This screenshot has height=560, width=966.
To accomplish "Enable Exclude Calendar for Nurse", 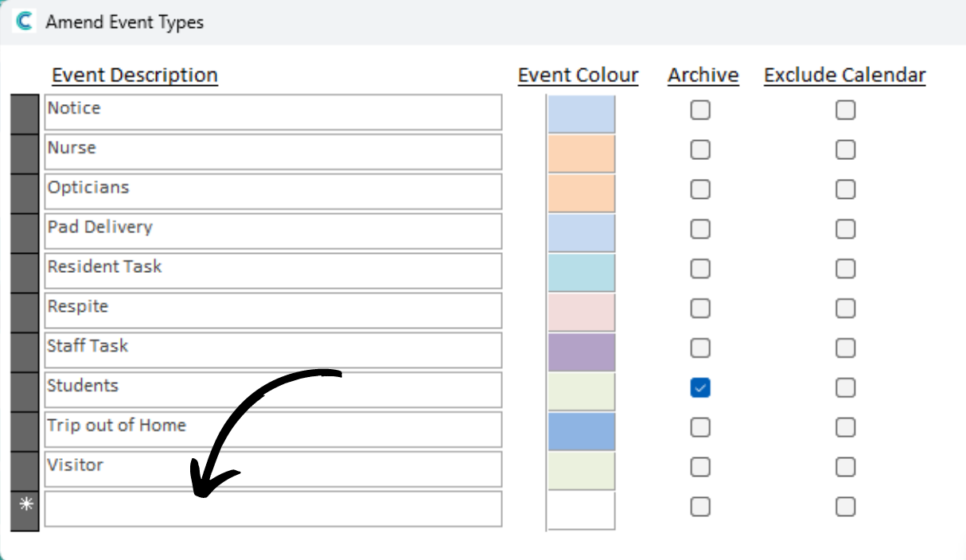I will coord(845,150).
